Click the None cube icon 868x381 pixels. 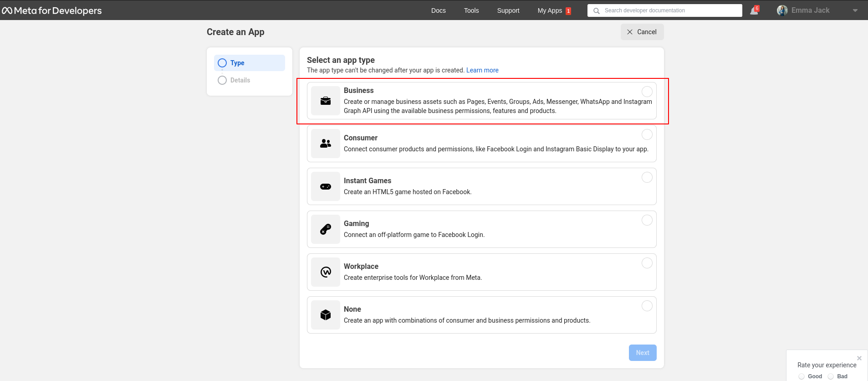click(x=326, y=315)
